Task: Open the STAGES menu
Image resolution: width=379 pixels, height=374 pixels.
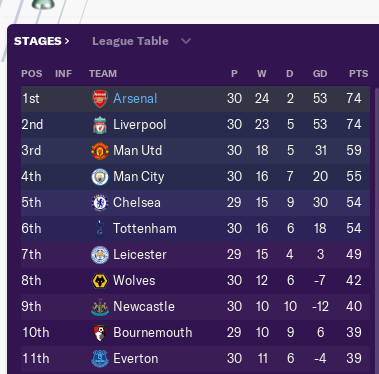Action: pos(42,41)
